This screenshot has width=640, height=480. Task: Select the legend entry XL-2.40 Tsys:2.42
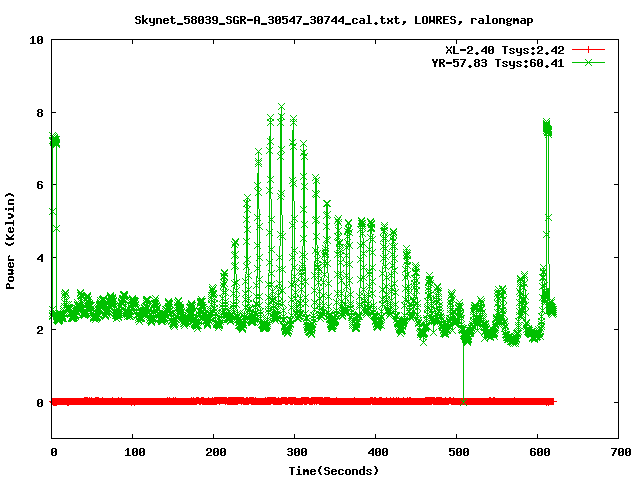click(x=504, y=50)
